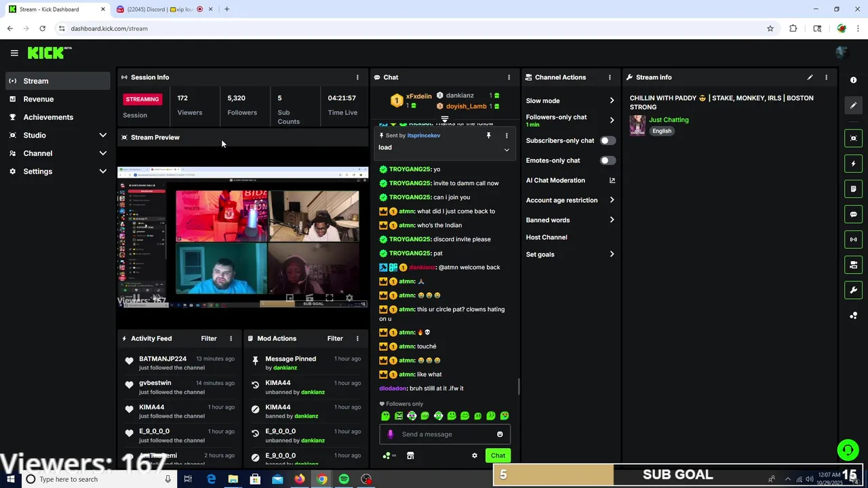Open the chat shop icon
The width and height of the screenshot is (868, 488).
point(410,455)
